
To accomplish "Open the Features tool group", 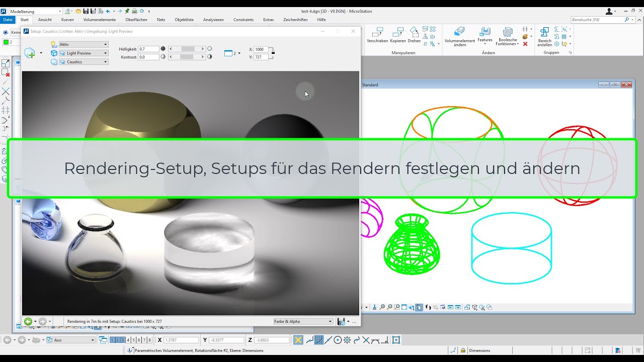I will pyautogui.click(x=485, y=36).
